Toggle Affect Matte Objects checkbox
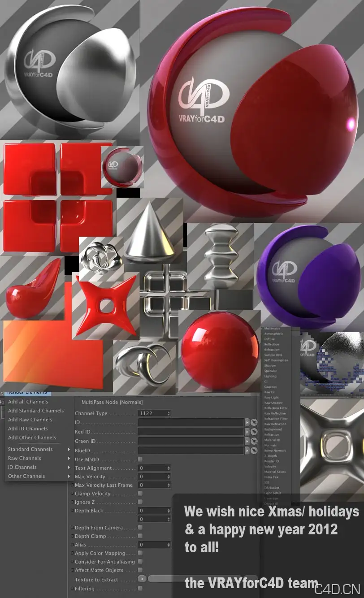 (140, 570)
